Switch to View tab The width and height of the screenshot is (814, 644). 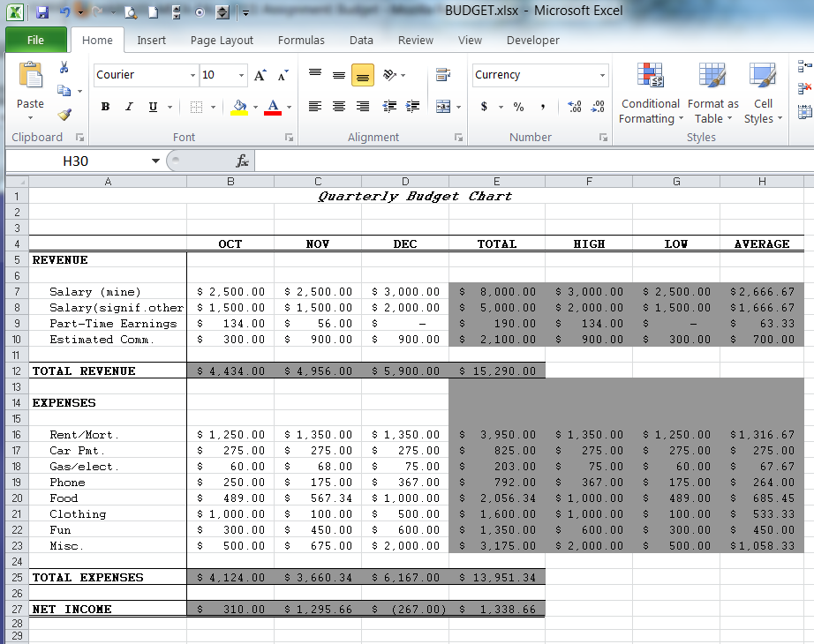pyautogui.click(x=470, y=40)
